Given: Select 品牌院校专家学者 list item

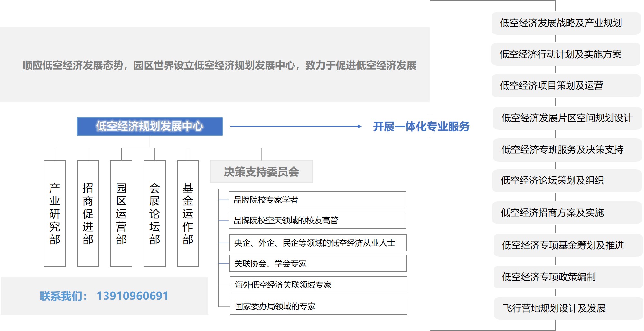Looking at the screenshot, I should click(317, 200).
